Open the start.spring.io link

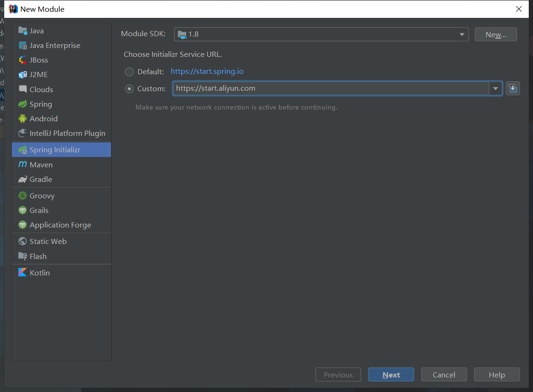207,71
